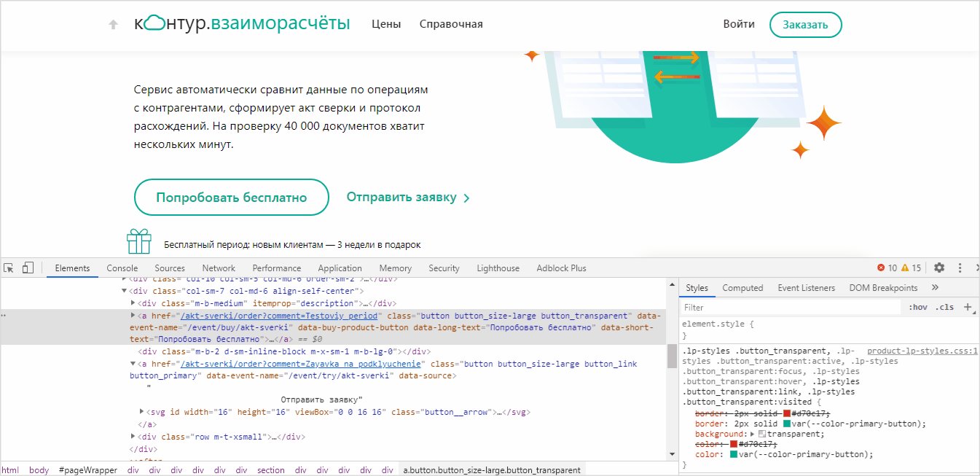Click the red swatch on struck-through color
Viewport: 980px width, 476px height.
click(734, 444)
